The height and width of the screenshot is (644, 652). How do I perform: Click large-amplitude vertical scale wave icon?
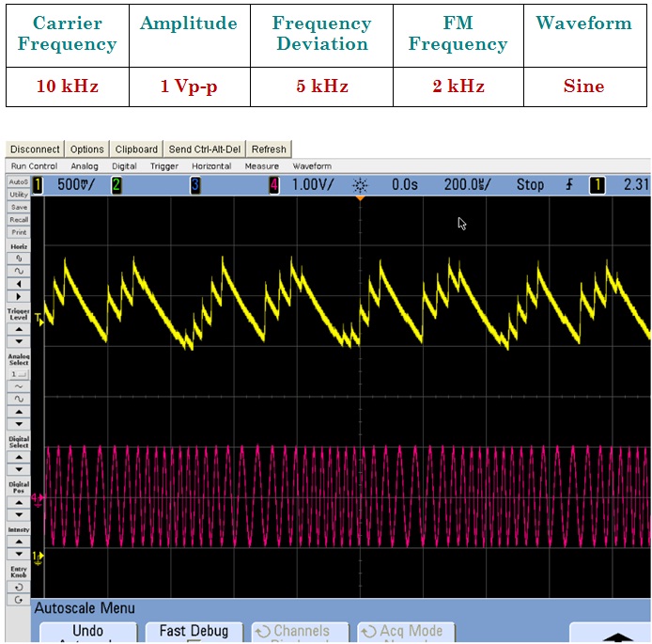18,399
